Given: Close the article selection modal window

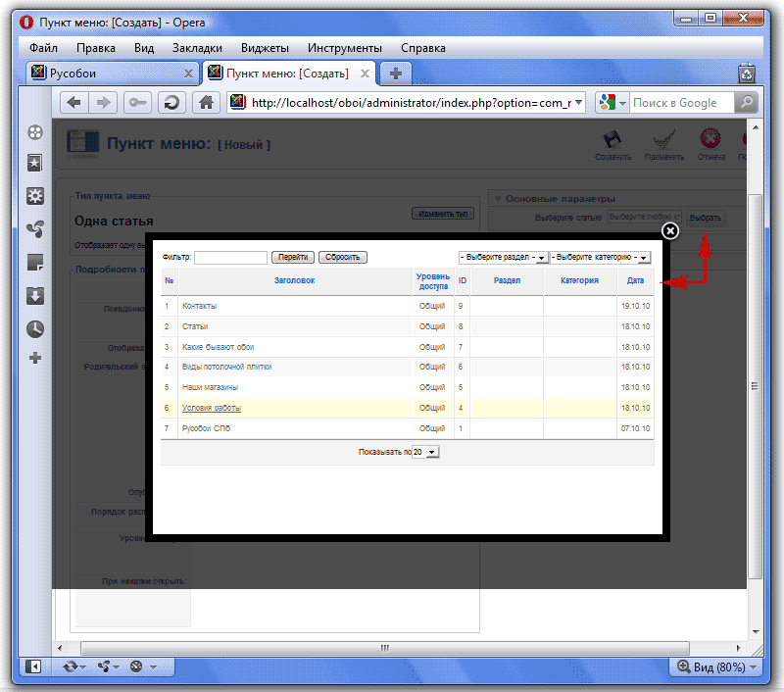Looking at the screenshot, I should tap(669, 230).
